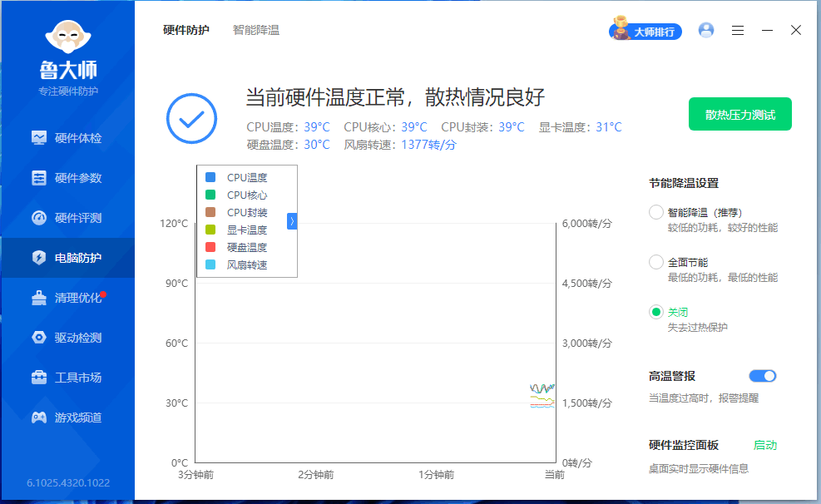Open 硬件参数 via its sidebar icon
Image resolution: width=821 pixels, height=504 pixels.
[39, 178]
